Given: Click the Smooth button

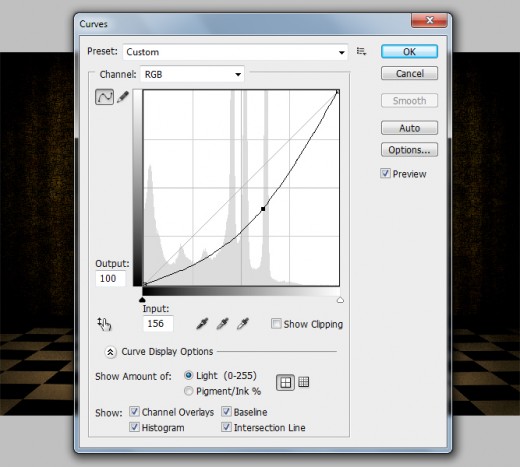Looking at the screenshot, I should (409, 101).
